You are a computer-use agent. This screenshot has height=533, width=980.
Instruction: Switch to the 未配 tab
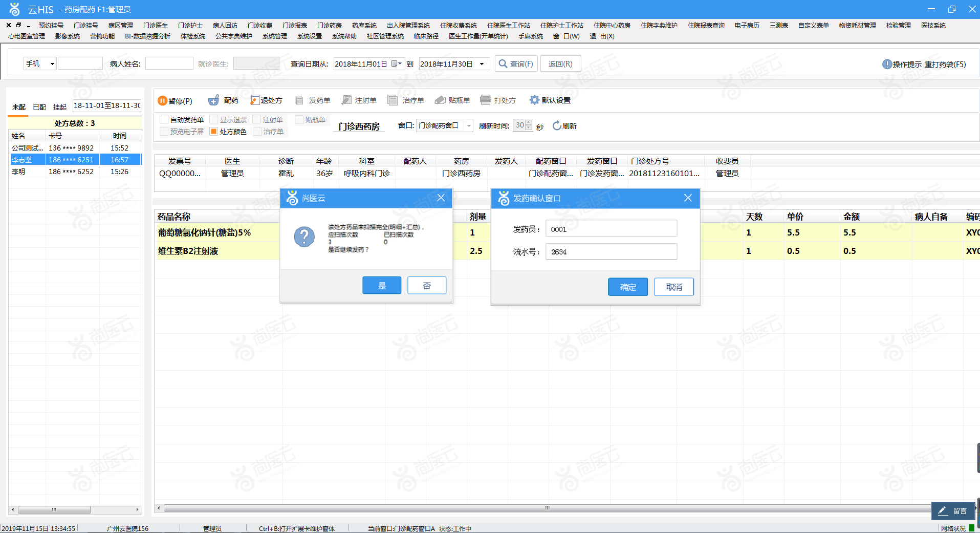(18, 107)
